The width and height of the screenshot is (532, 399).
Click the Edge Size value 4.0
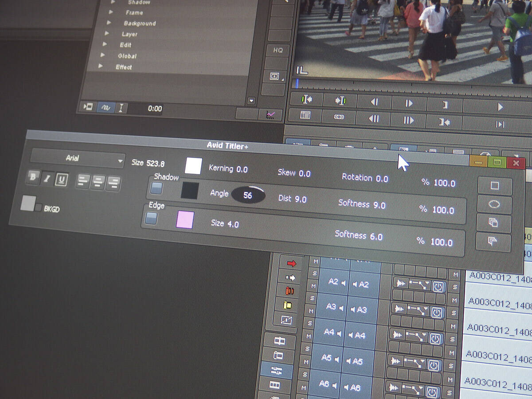(233, 224)
